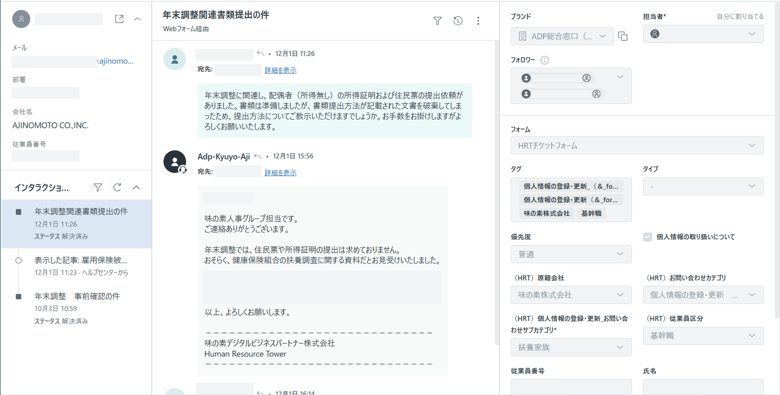Viewport: 780px width, 395px height.
Task: Click the 基幹職 tag chip
Action: click(x=591, y=213)
